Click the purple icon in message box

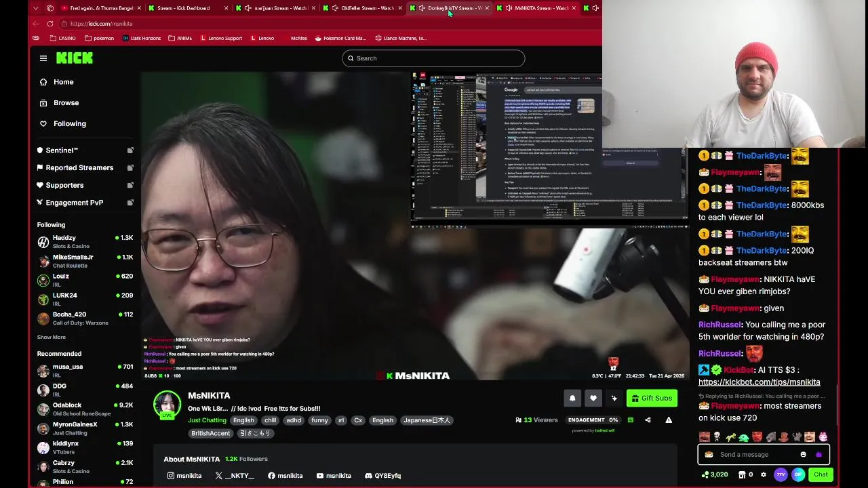818,455
